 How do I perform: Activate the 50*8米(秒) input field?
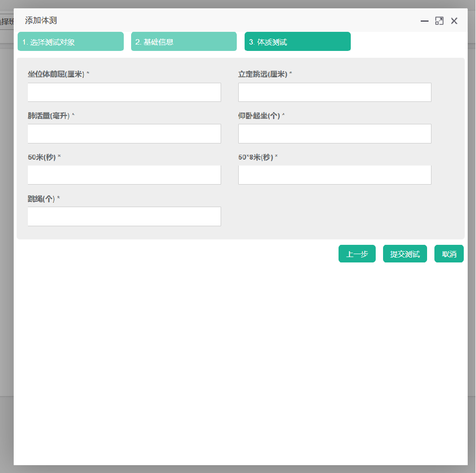(335, 175)
